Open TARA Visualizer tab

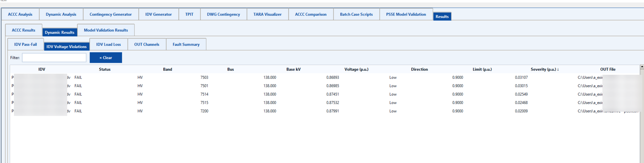pyautogui.click(x=267, y=14)
